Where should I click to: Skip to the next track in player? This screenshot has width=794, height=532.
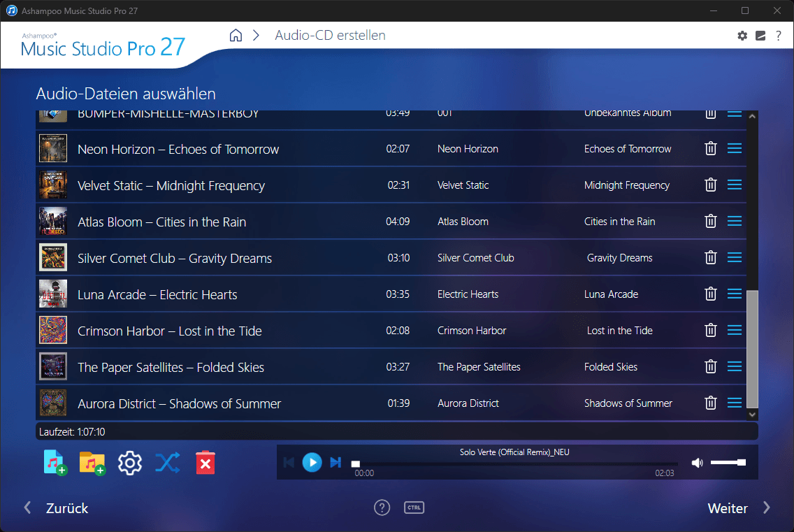click(x=335, y=463)
